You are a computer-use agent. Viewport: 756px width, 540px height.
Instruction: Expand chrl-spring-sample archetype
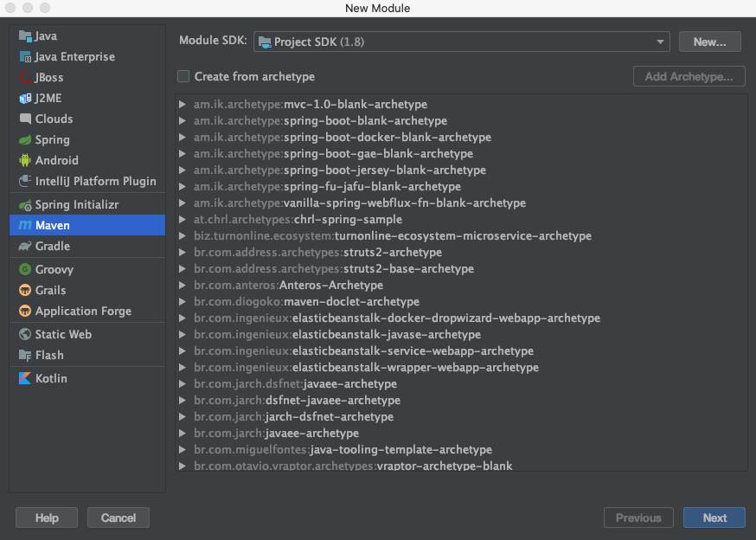(183, 219)
